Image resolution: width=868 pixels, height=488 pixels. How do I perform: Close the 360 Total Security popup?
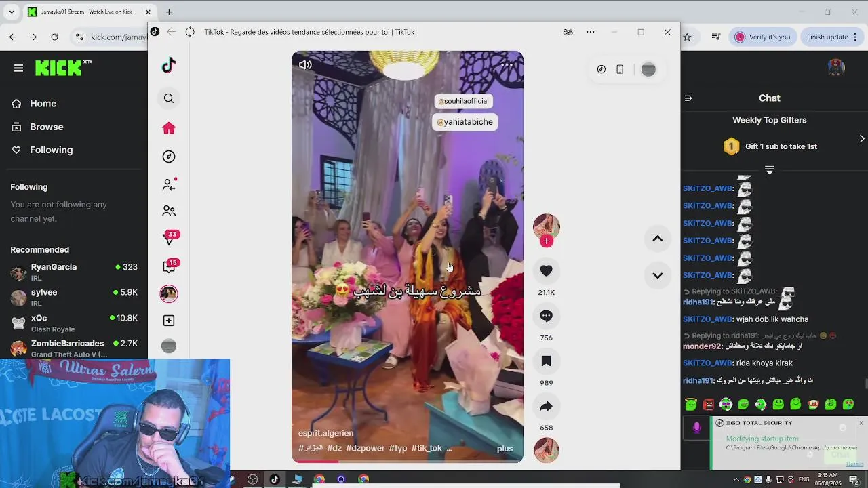(861, 423)
